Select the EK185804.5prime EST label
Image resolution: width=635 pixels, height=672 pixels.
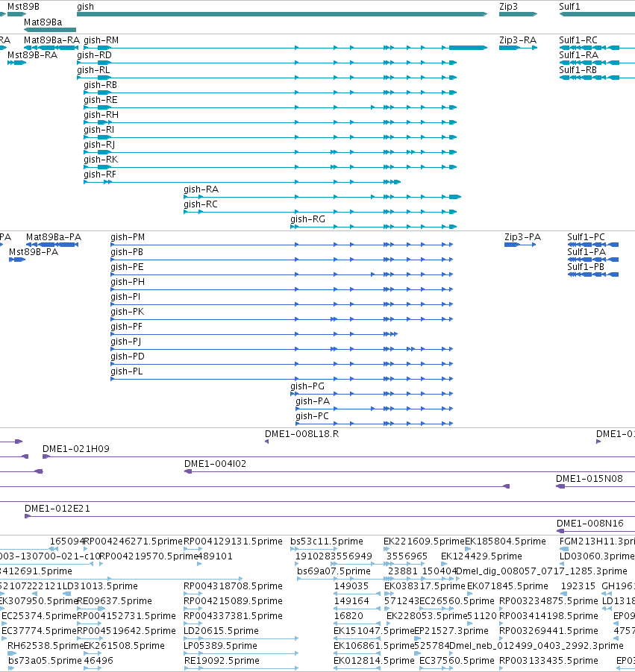click(505, 541)
